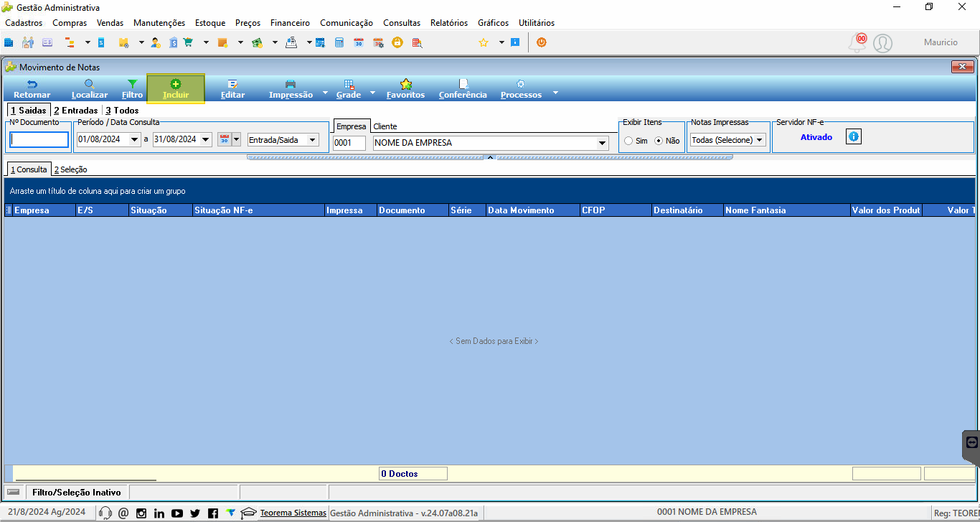980x522 pixels.
Task: Open the Relatórios menu
Action: (449, 23)
